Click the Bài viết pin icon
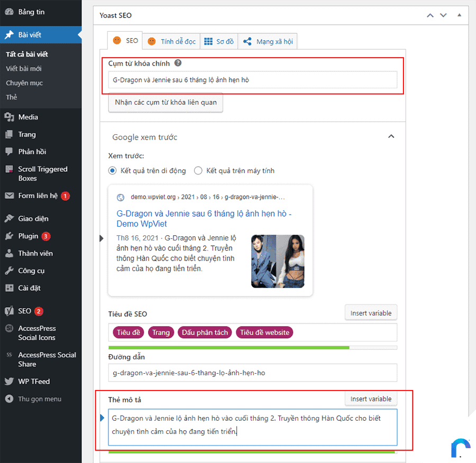 click(x=9, y=34)
